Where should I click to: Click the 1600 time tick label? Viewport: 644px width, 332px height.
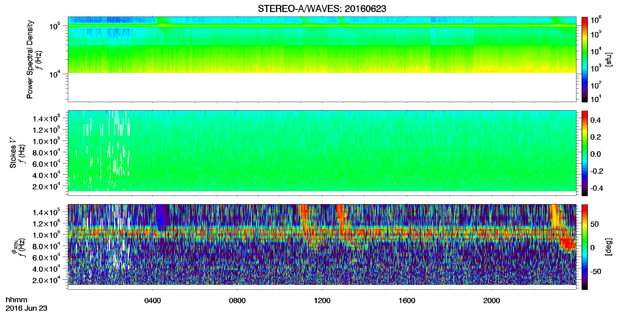(407, 301)
